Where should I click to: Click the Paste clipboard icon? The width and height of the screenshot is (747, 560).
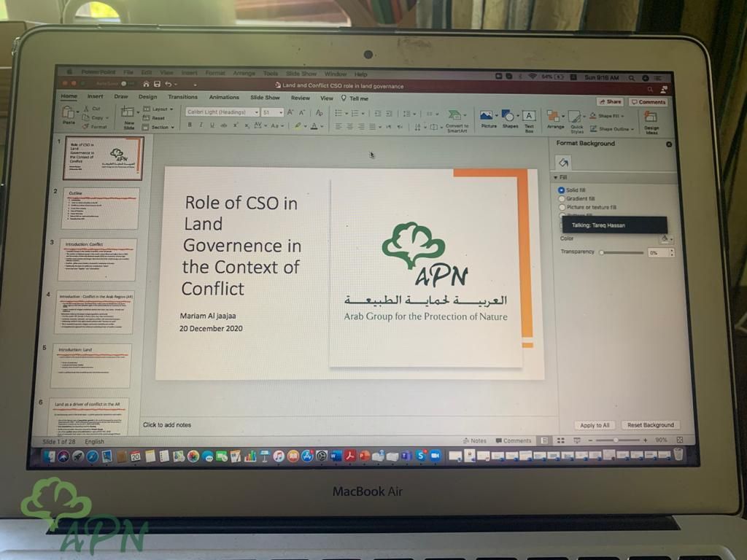tap(68, 112)
